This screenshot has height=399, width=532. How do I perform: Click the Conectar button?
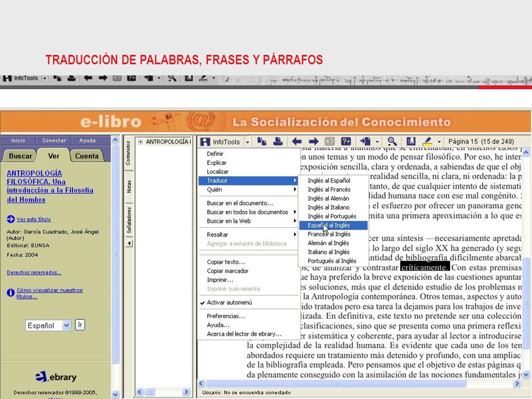pyautogui.click(x=54, y=140)
